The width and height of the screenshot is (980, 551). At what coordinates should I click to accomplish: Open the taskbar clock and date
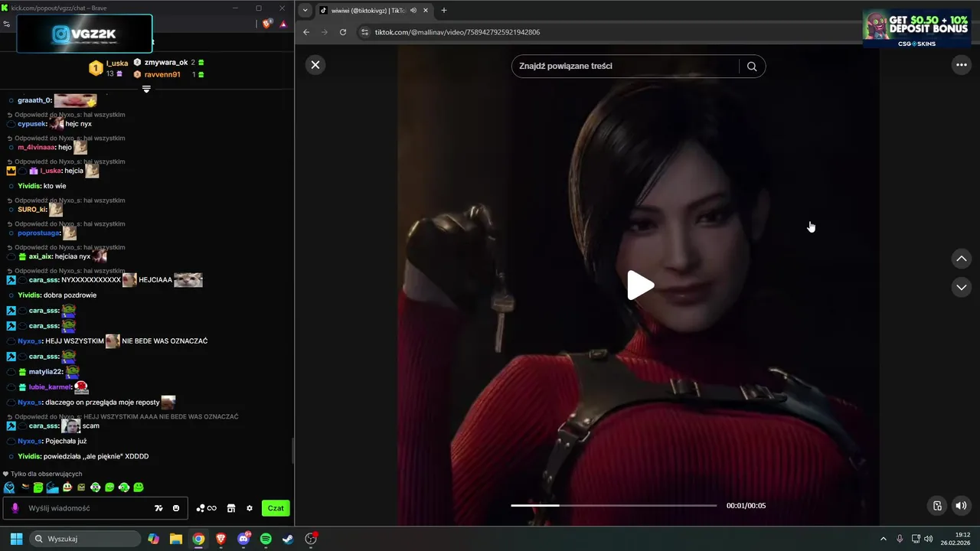(x=956, y=539)
